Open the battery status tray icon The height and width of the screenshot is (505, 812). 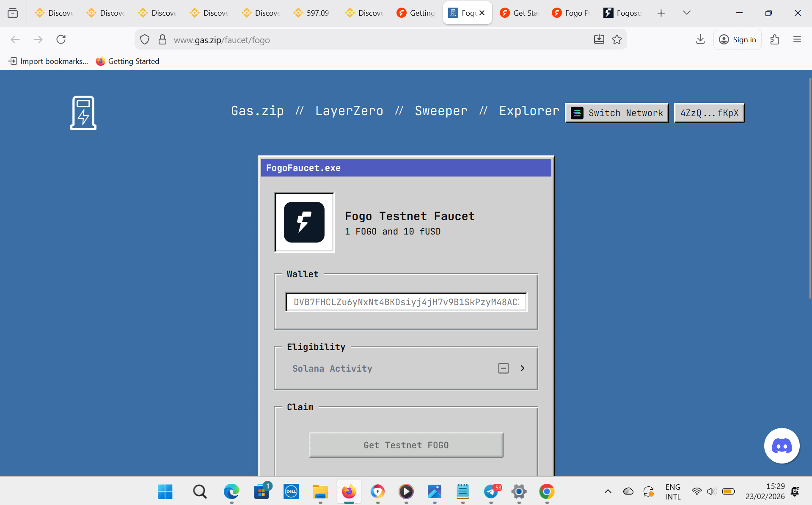click(728, 491)
